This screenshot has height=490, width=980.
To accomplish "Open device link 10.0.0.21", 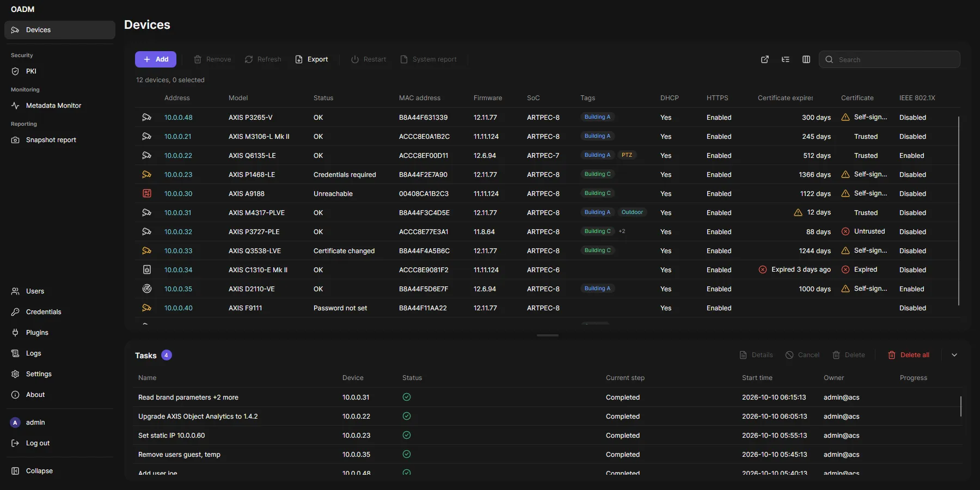I will pyautogui.click(x=177, y=137).
